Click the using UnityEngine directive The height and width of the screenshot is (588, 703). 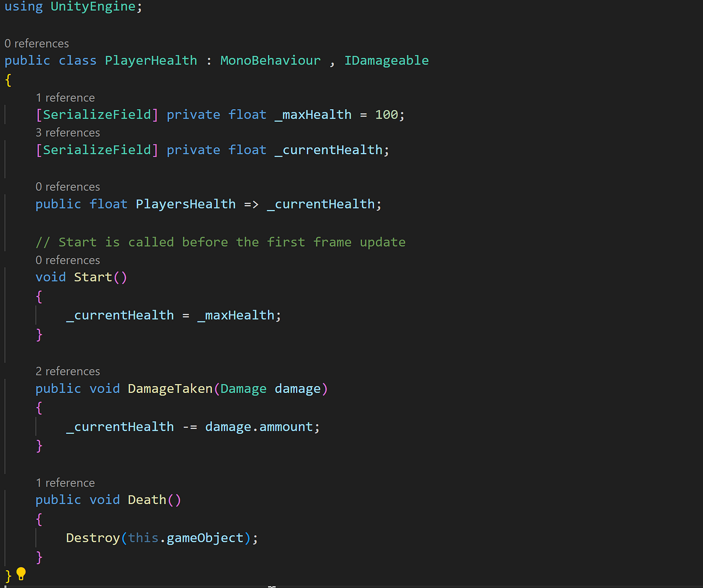pyautogui.click(x=72, y=7)
